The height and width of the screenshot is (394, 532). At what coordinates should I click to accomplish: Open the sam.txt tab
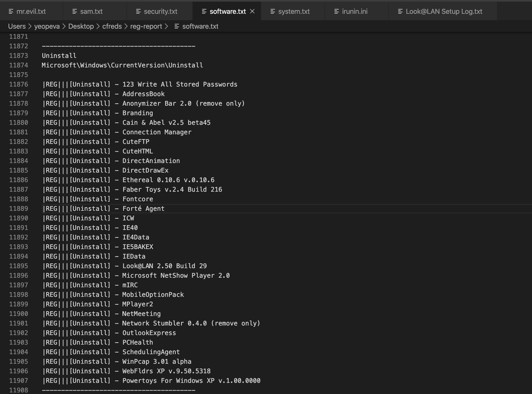click(91, 11)
